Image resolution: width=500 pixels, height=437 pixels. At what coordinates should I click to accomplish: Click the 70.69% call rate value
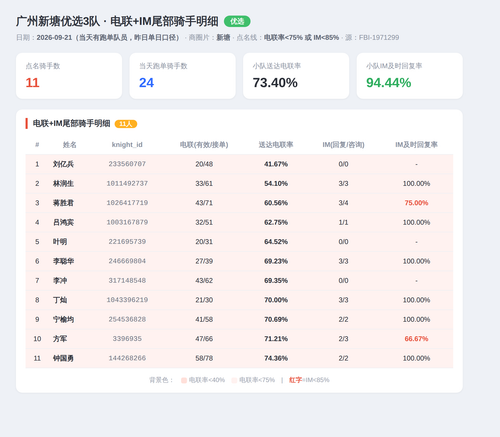276,319
